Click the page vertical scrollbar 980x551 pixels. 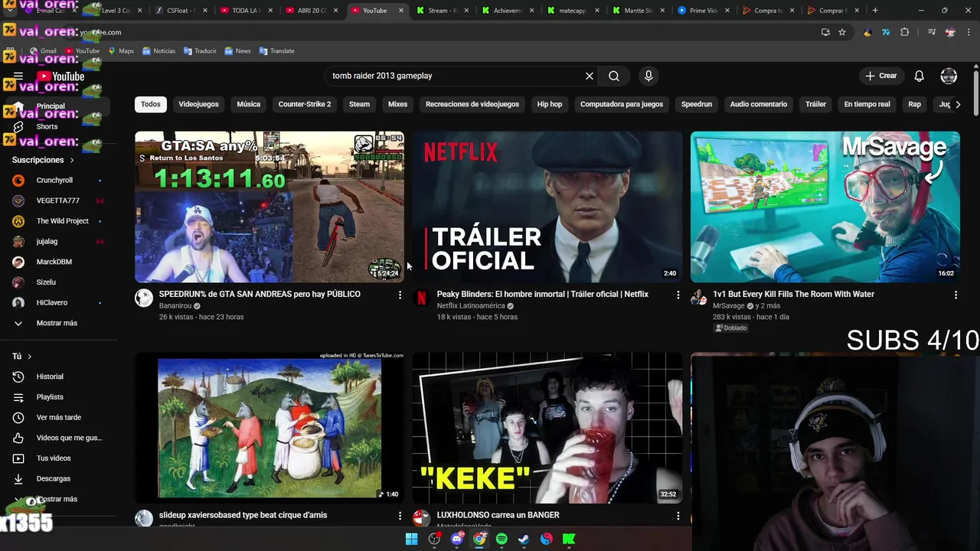(x=976, y=94)
